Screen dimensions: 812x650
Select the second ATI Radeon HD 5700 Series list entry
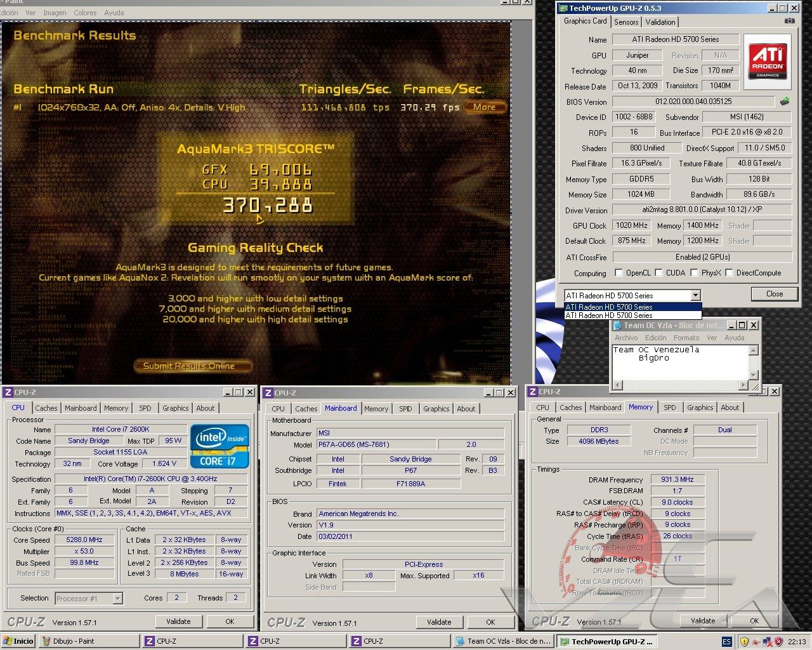coord(633,315)
